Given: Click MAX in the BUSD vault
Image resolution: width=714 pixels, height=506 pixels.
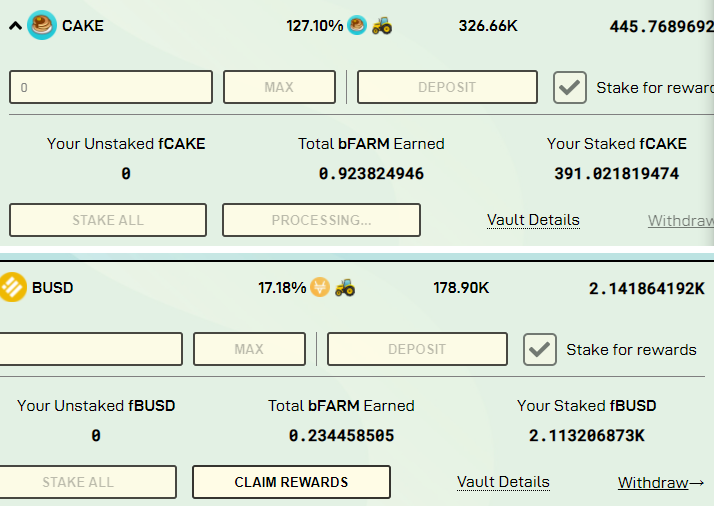Looking at the screenshot, I should point(249,349).
